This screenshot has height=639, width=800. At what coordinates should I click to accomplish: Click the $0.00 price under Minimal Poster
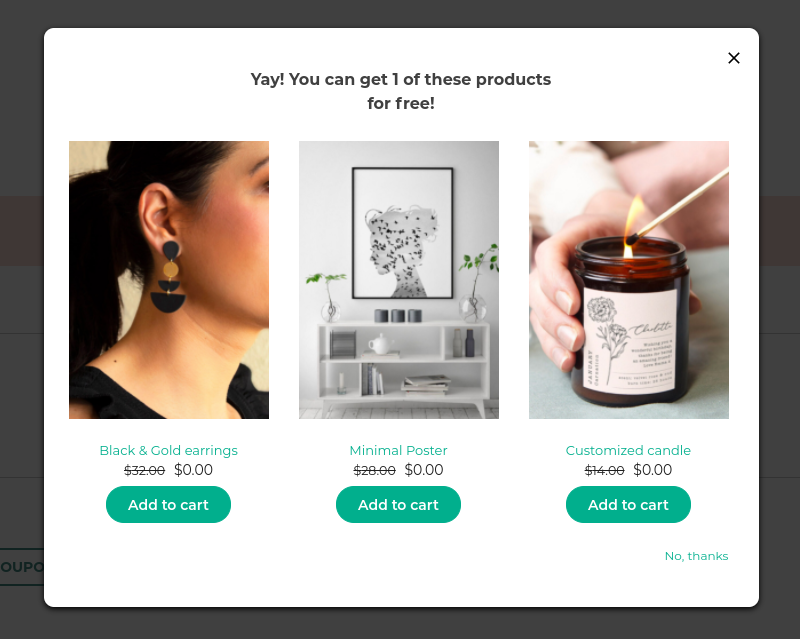click(424, 470)
